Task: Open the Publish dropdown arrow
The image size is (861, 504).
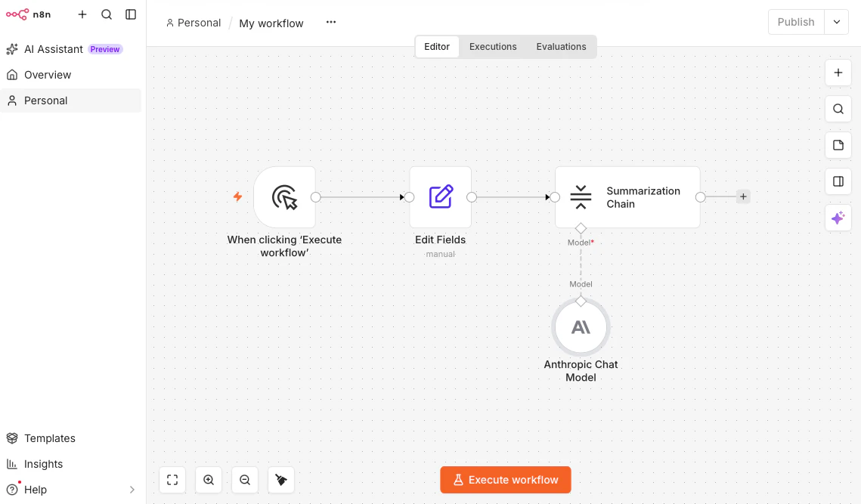Action: point(836,22)
